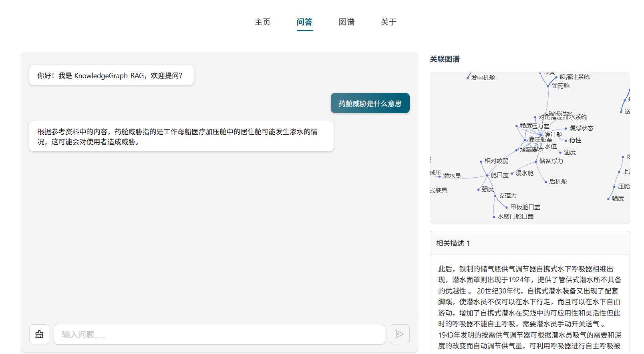Select the 堵漏器 graph node
This screenshot has height=354, width=644.
pyautogui.click(x=516, y=150)
